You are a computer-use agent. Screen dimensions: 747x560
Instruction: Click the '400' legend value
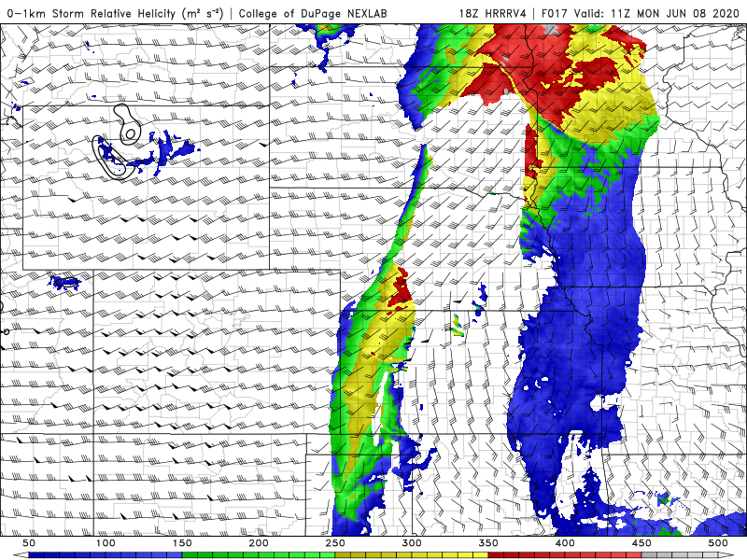(565, 543)
